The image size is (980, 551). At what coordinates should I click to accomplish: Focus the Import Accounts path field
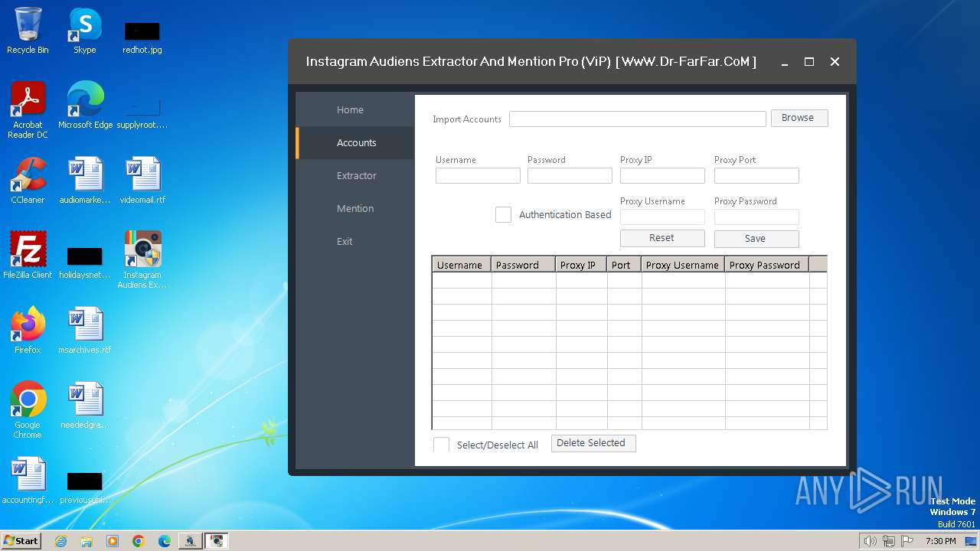(x=638, y=119)
